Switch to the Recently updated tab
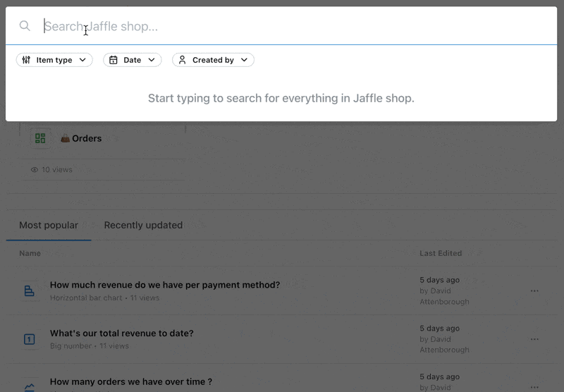 tap(143, 225)
